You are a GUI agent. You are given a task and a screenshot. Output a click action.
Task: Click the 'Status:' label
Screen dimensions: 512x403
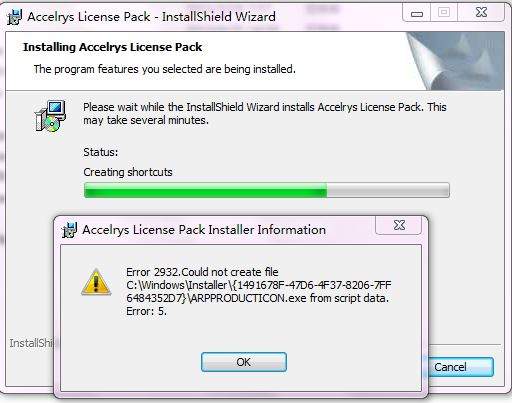click(x=101, y=152)
